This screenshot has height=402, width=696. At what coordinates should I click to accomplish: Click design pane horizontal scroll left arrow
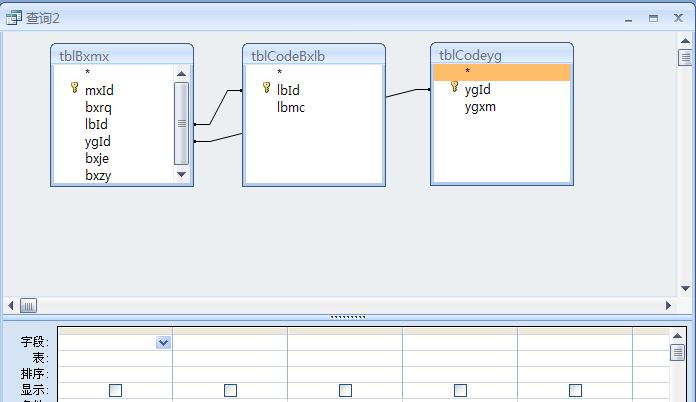(11, 305)
